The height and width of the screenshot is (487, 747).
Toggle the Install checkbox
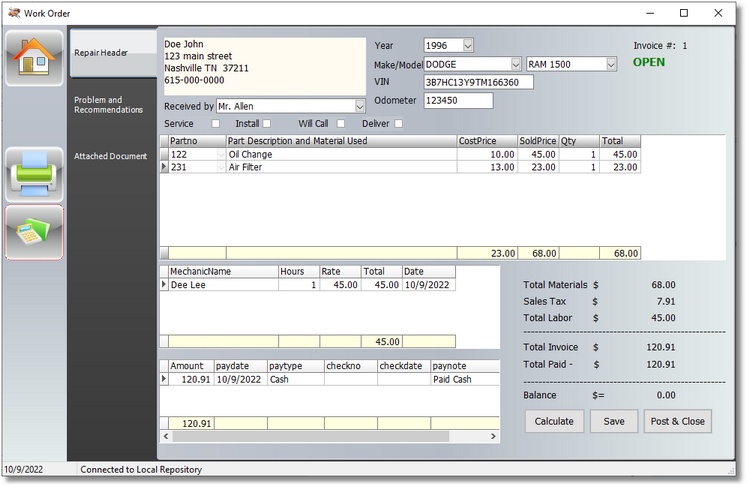coord(266,124)
